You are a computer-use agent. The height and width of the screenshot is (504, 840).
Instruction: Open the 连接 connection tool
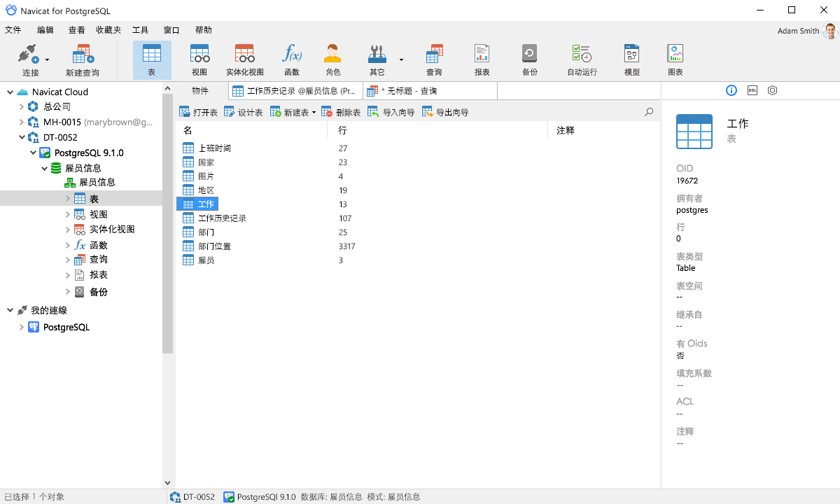30,60
